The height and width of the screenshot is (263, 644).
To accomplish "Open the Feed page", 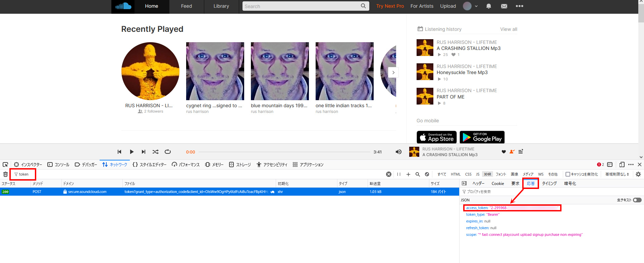I will click(186, 6).
